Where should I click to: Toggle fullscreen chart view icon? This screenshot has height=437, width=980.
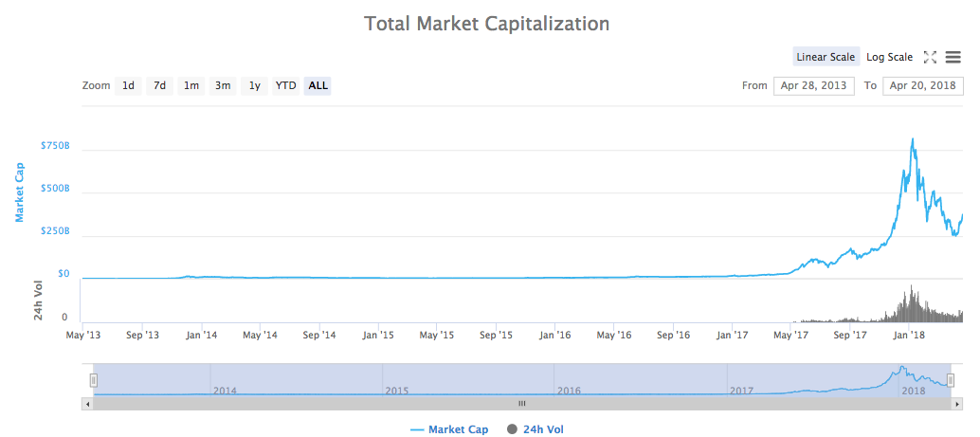pyautogui.click(x=930, y=58)
